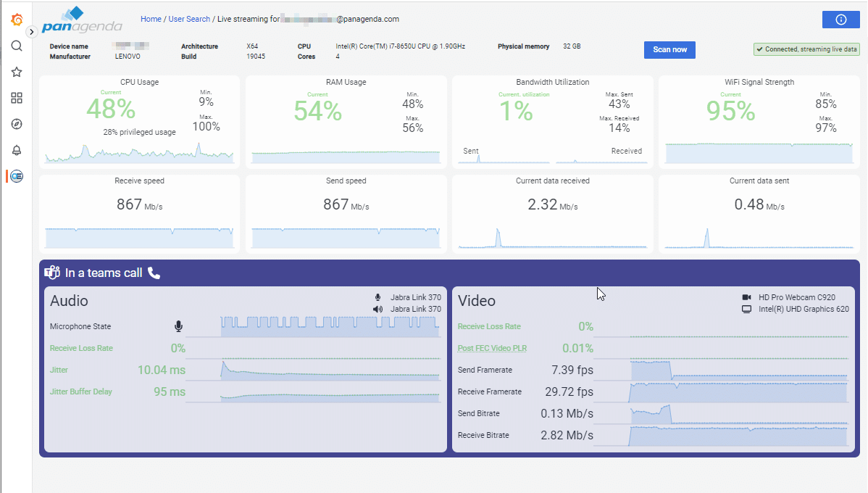This screenshot has height=493, width=868.
Task: Expand the sidebar with chevron toggle
Action: click(x=32, y=32)
